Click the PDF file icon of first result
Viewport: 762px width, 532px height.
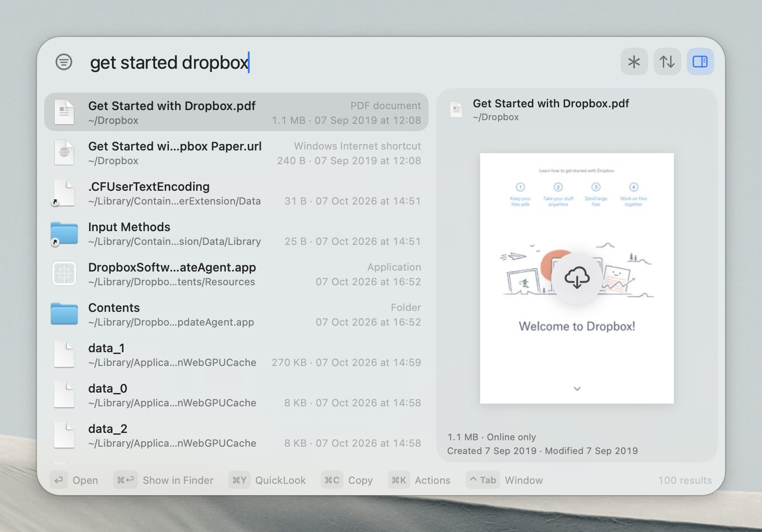click(64, 112)
